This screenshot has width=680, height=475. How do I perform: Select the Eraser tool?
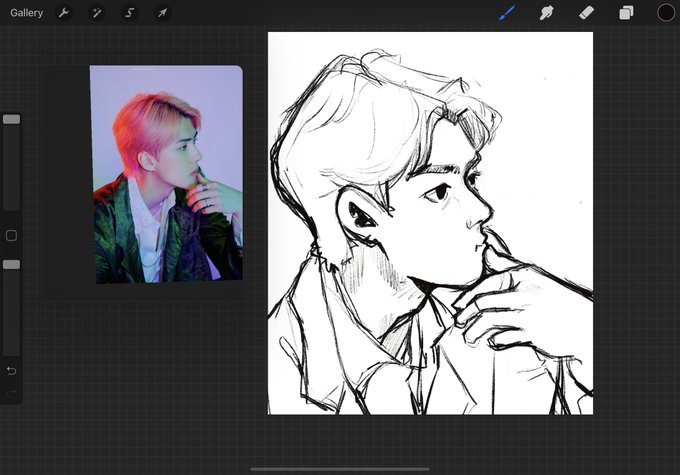click(586, 13)
